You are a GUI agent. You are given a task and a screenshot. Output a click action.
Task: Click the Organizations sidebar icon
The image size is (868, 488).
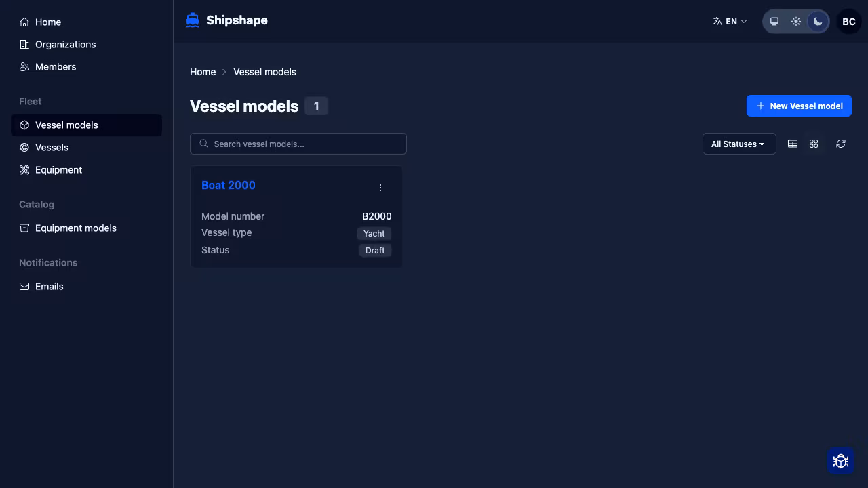pyautogui.click(x=24, y=44)
